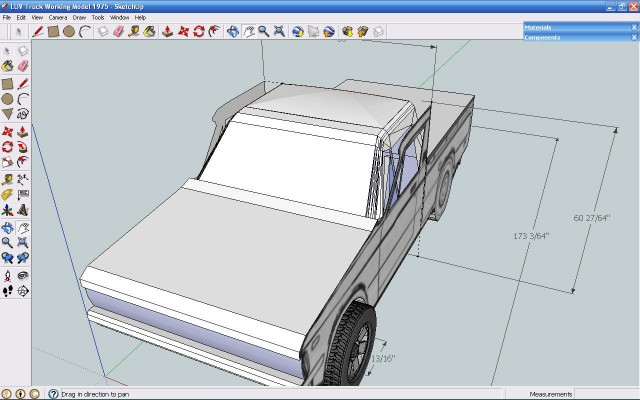Image resolution: width=640 pixels, height=400 pixels.
Task: Open Get Models from 3D Warehouse
Action: pos(347,31)
